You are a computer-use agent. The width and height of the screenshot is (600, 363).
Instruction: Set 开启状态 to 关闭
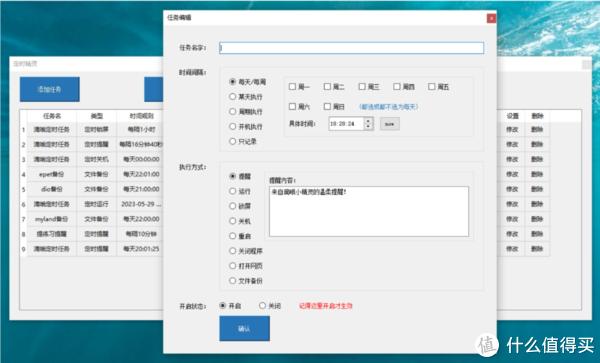pyautogui.click(x=262, y=306)
